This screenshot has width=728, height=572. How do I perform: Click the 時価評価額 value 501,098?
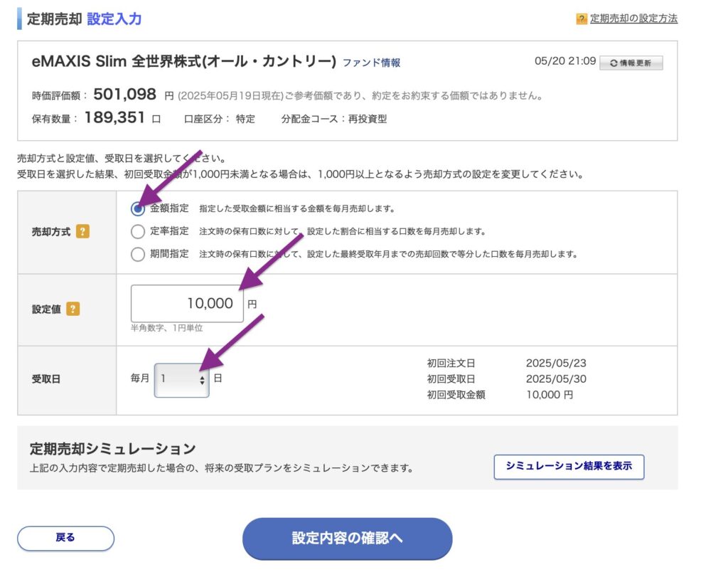[x=124, y=95]
